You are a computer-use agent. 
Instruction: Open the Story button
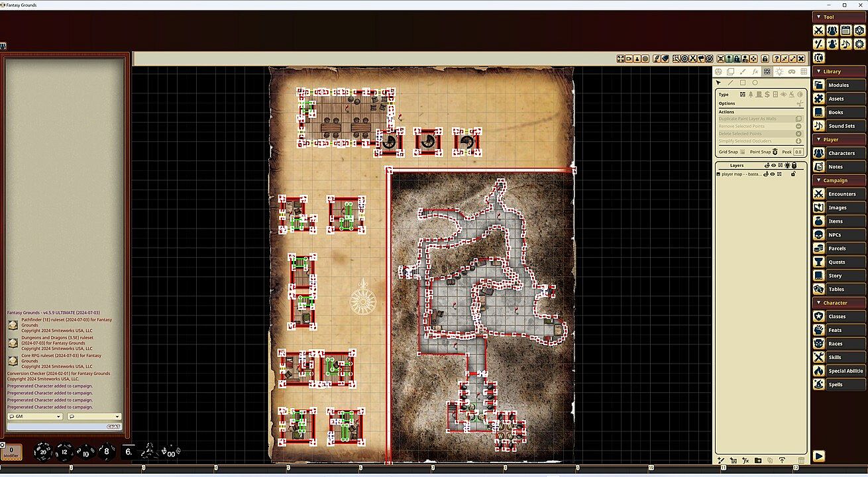tap(845, 276)
